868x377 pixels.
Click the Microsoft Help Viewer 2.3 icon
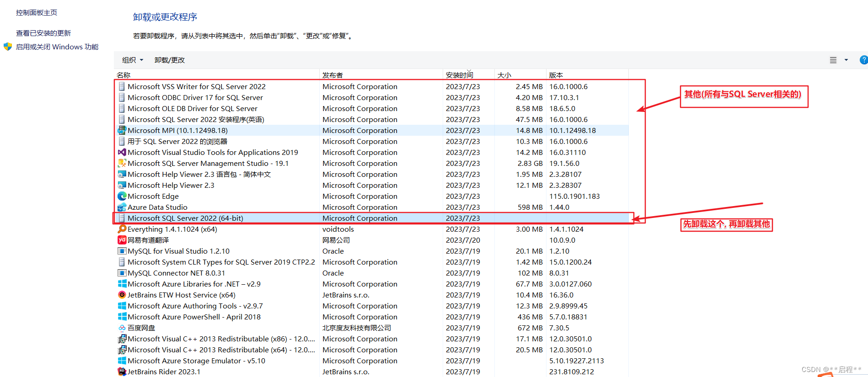[122, 185]
